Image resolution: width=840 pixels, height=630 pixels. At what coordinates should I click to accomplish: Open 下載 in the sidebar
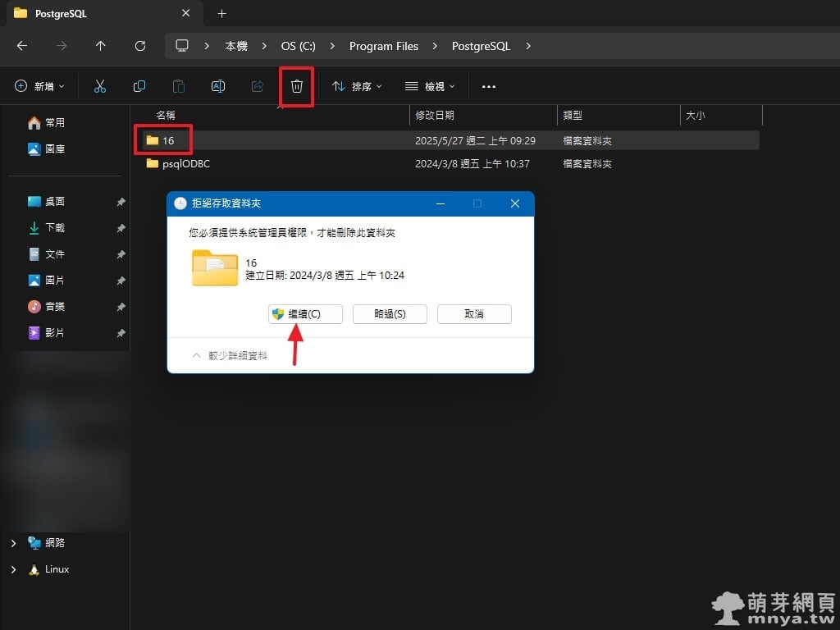[54, 228]
